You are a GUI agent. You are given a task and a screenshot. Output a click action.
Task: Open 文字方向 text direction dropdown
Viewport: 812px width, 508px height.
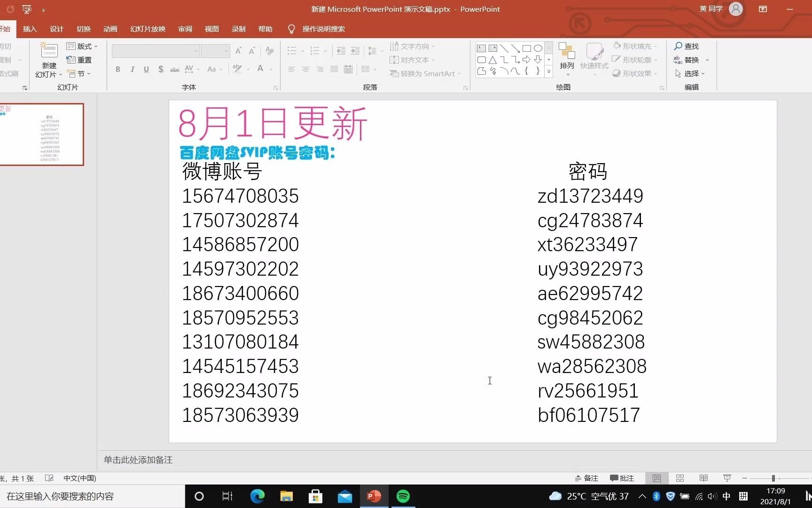click(412, 46)
